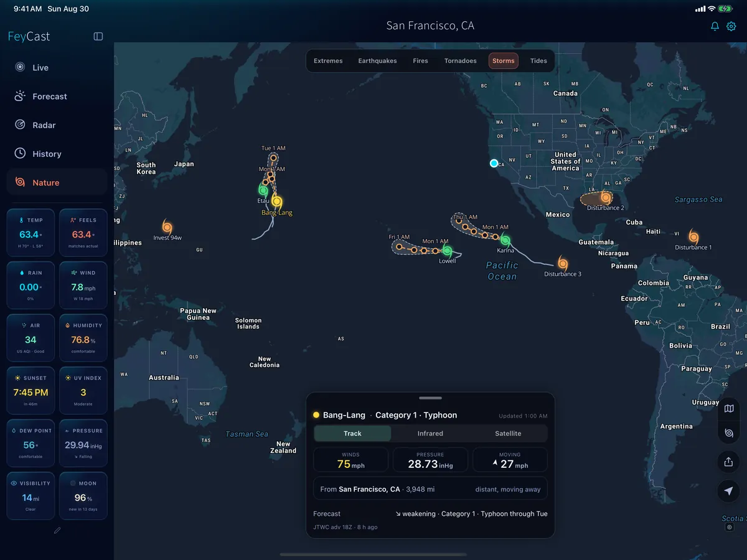Tap the storm panel drag handle
The width and height of the screenshot is (747, 560).
click(x=430, y=398)
